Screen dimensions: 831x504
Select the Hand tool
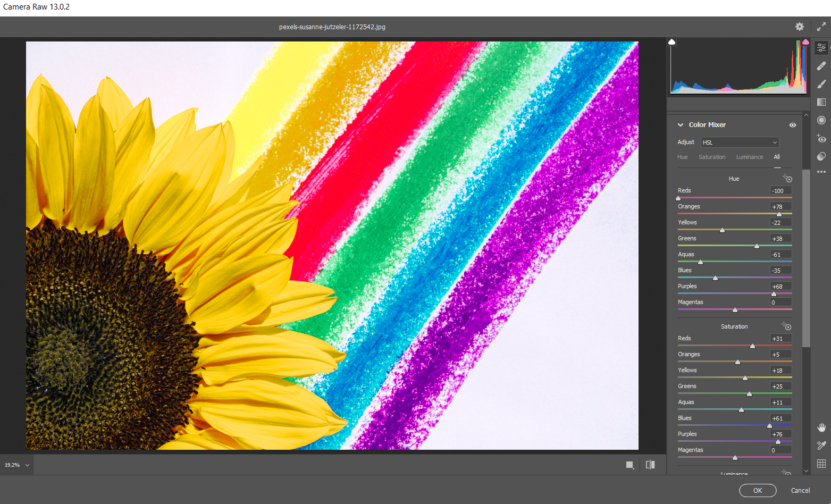click(821, 427)
